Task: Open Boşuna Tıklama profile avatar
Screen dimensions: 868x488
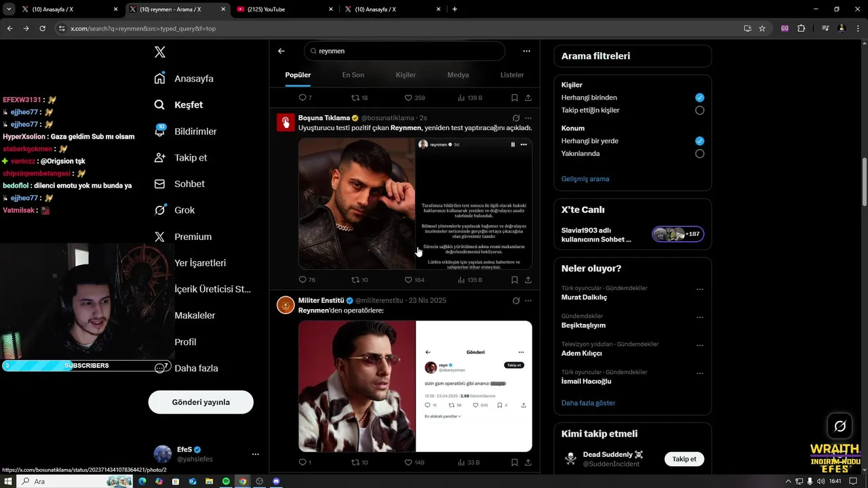Action: point(285,122)
